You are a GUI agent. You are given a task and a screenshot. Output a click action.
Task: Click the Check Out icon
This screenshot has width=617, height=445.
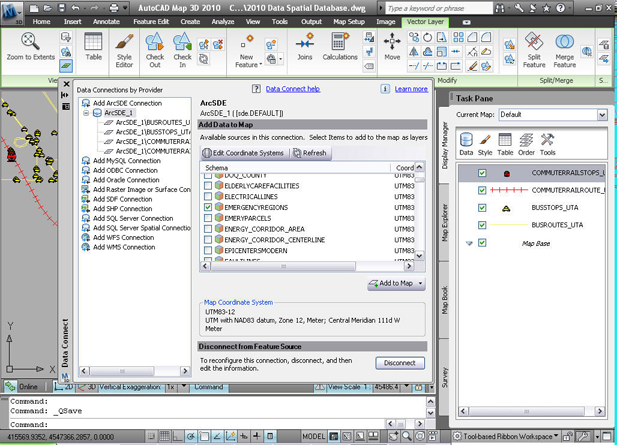point(155,42)
